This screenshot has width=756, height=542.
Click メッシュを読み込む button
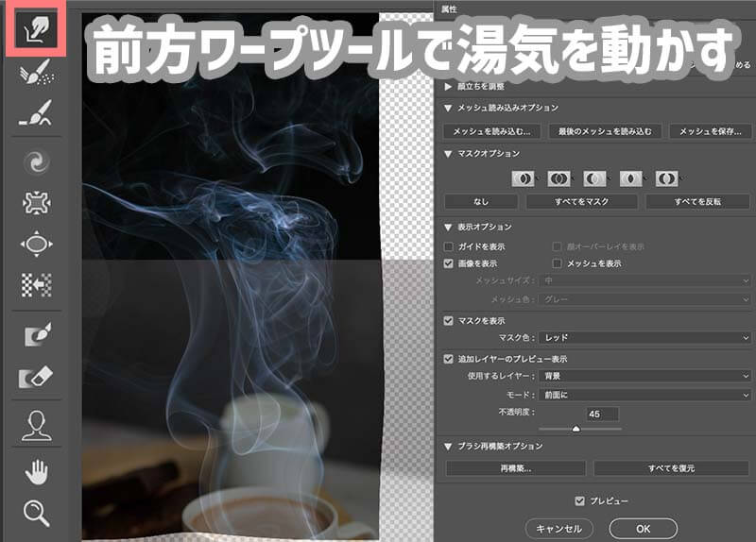(x=491, y=131)
